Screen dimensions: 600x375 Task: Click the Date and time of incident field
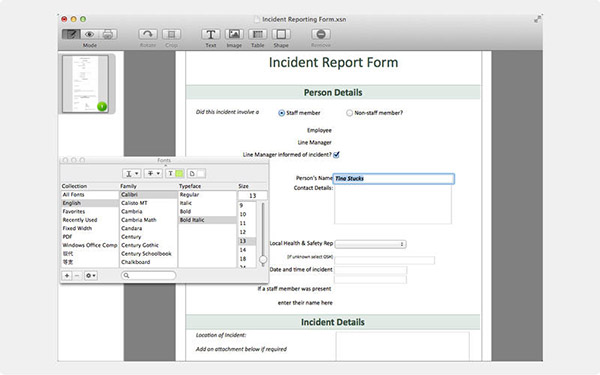371,271
